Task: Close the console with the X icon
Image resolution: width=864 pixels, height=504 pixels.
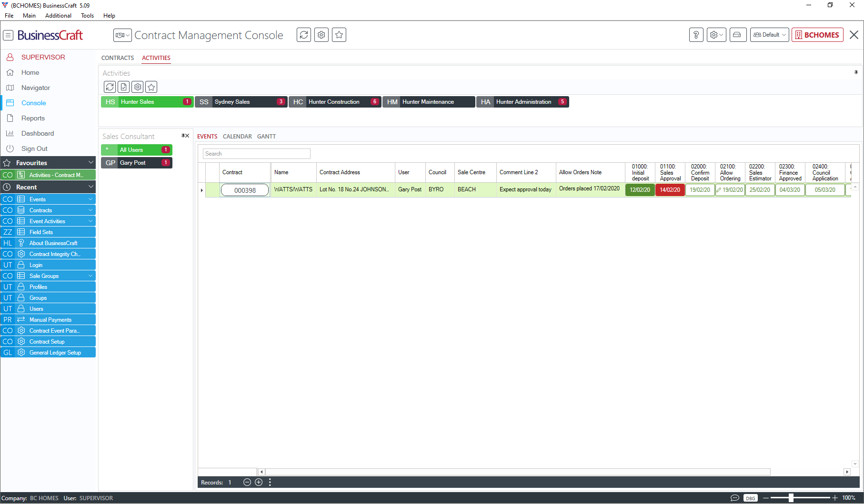Action: tap(854, 35)
